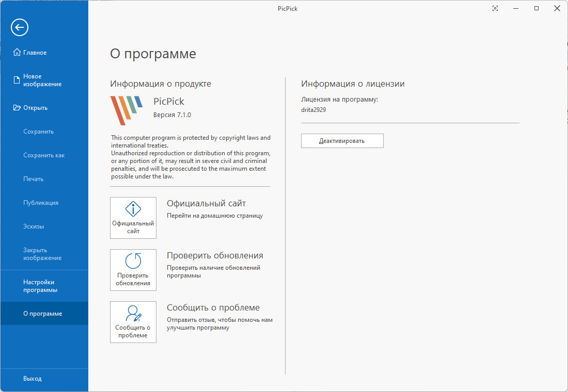Click the open folder icon in sidebar

tap(17, 107)
